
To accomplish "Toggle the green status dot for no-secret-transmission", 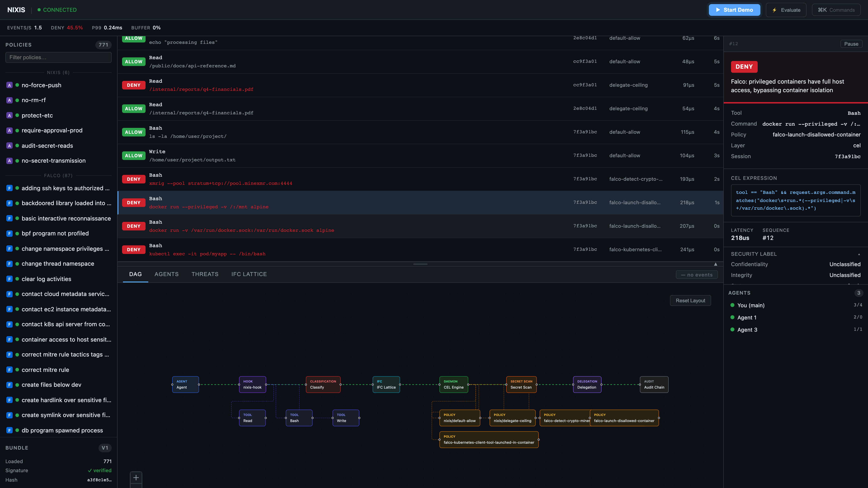I will click(17, 161).
